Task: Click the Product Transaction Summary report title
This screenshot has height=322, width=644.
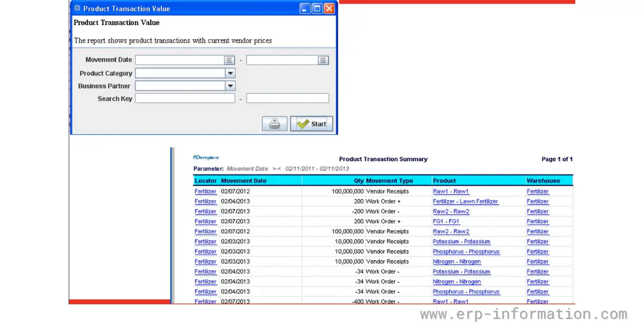Action: coord(383,159)
